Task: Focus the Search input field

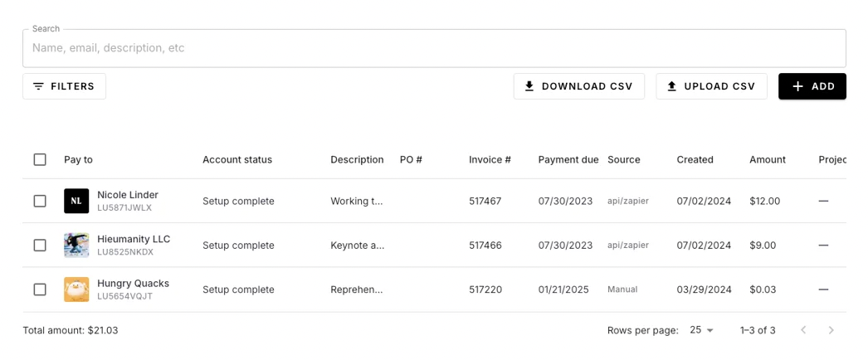Action: (434, 48)
